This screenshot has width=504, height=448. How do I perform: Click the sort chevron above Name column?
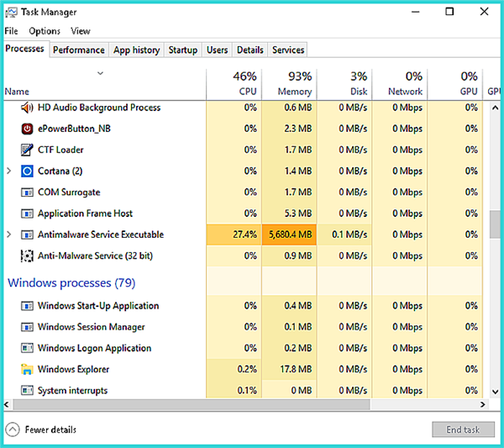pyautogui.click(x=100, y=73)
